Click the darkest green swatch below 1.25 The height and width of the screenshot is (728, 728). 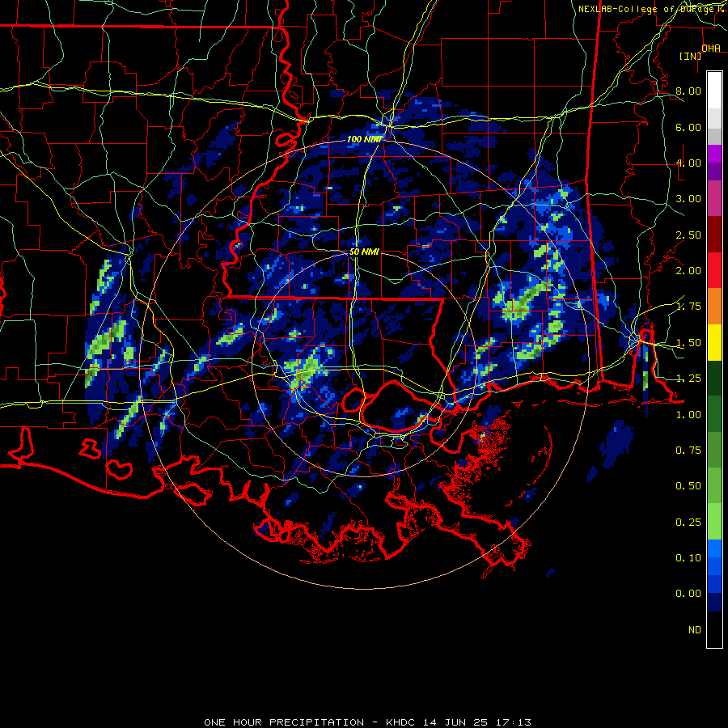[714, 379]
